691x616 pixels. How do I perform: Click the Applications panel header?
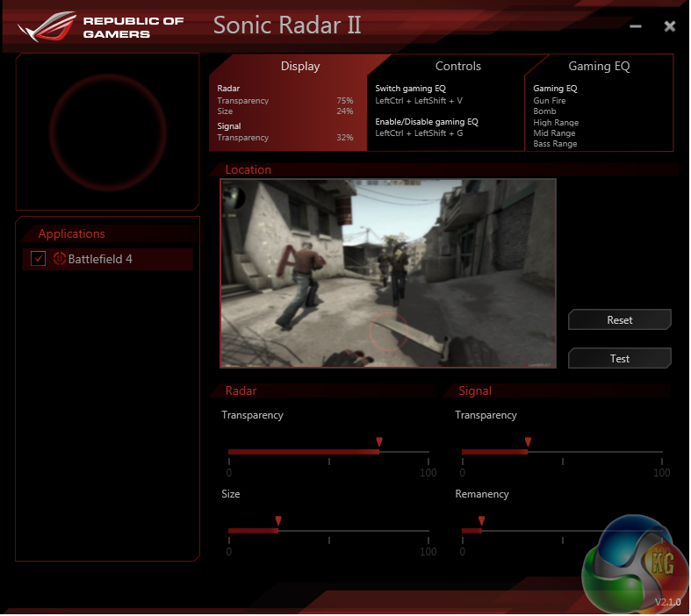(72, 233)
